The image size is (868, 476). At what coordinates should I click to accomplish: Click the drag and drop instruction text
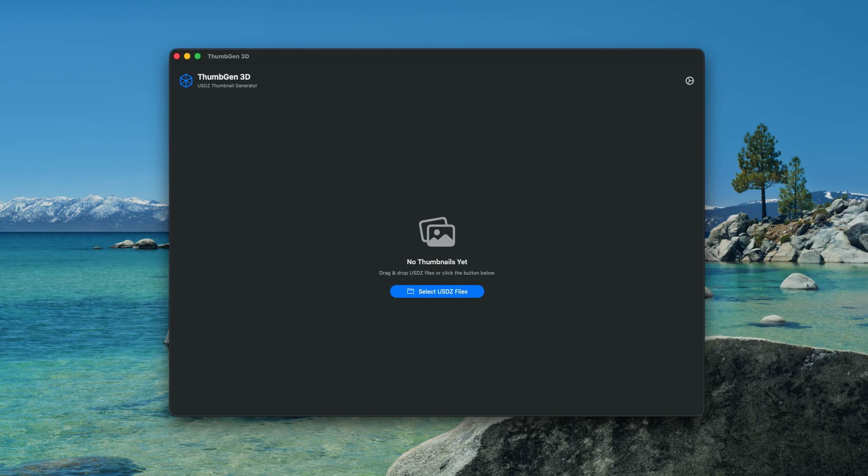coord(437,273)
